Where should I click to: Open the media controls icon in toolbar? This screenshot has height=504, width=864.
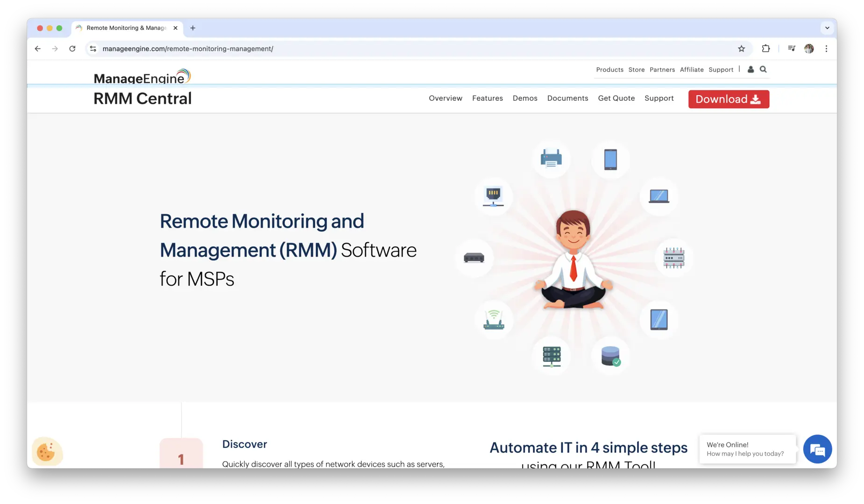point(791,49)
